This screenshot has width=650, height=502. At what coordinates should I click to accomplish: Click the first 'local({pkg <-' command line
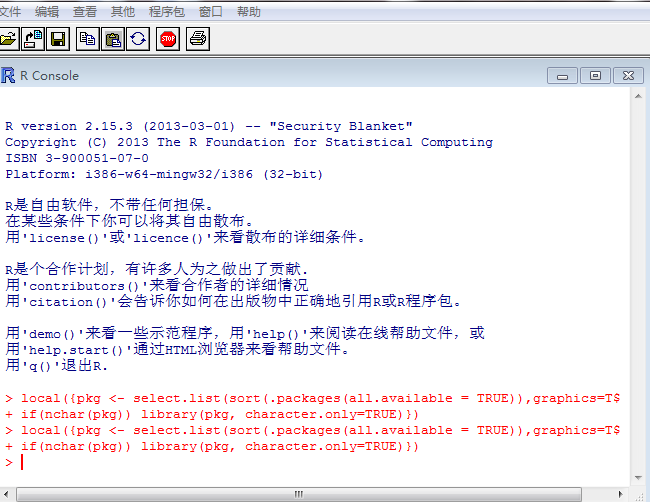313,398
